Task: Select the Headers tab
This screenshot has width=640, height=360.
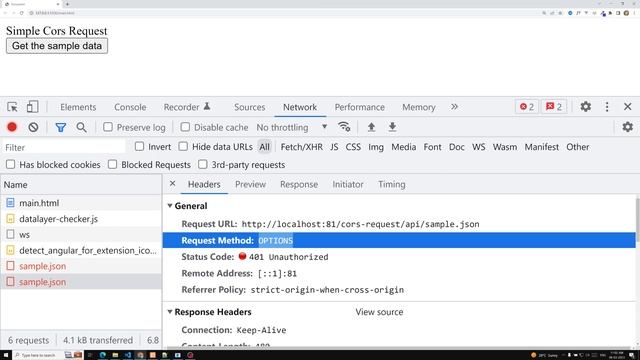Action: coord(204,184)
